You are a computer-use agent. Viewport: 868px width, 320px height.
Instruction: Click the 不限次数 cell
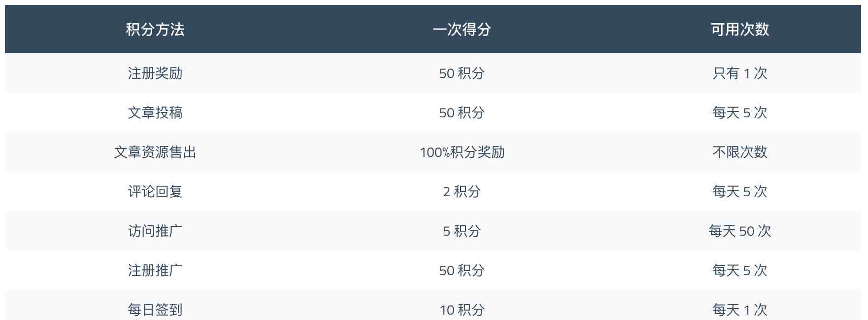[x=740, y=152]
